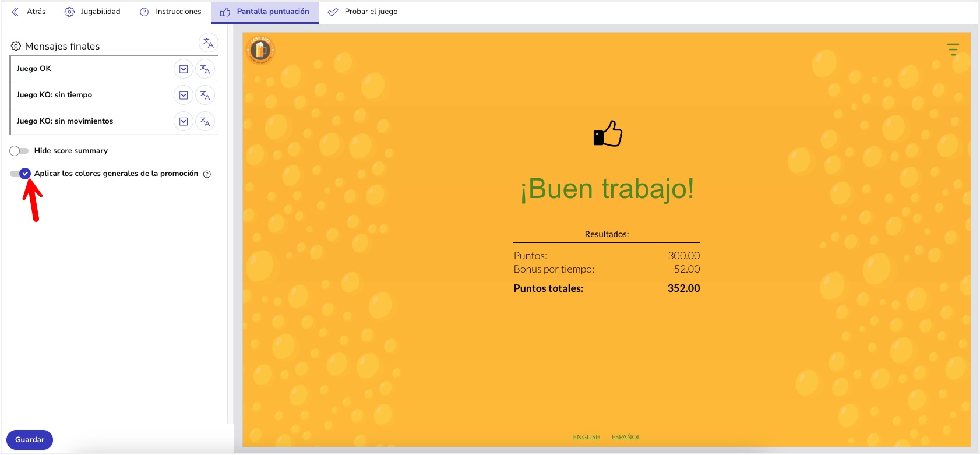Open the hamburger menu in game preview
Image resolution: width=980 pixels, height=455 pixels.
(953, 50)
